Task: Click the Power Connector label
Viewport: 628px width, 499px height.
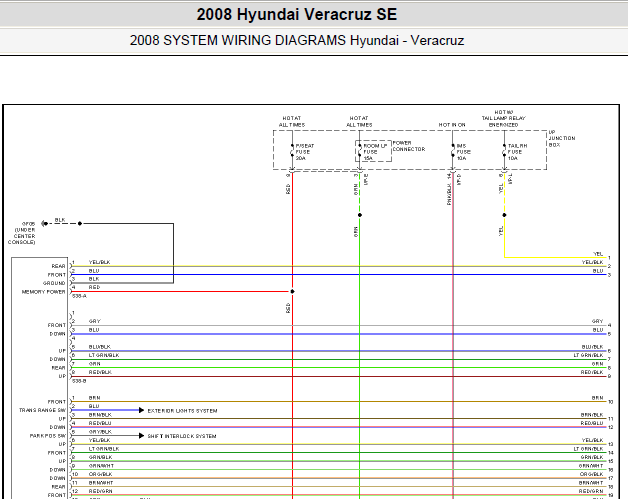Action: click(x=409, y=146)
